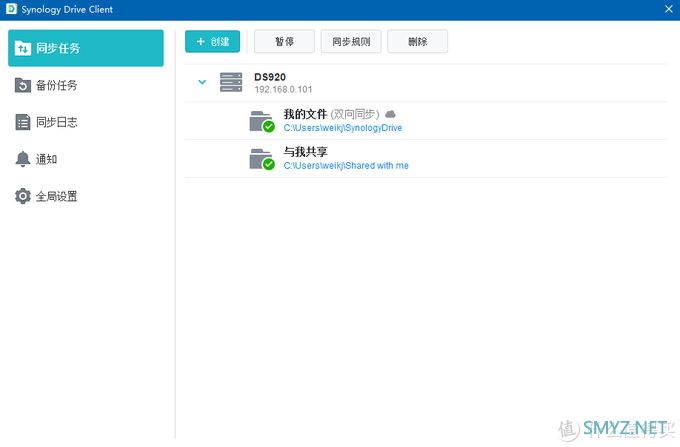Select the DS920 server name
This screenshot has width=680, height=447.
[271, 76]
